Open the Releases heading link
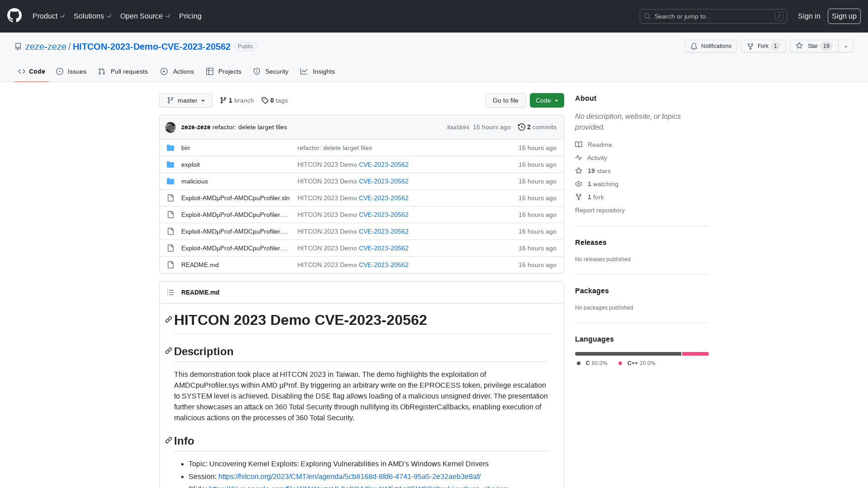This screenshot has width=868, height=488. [x=591, y=242]
